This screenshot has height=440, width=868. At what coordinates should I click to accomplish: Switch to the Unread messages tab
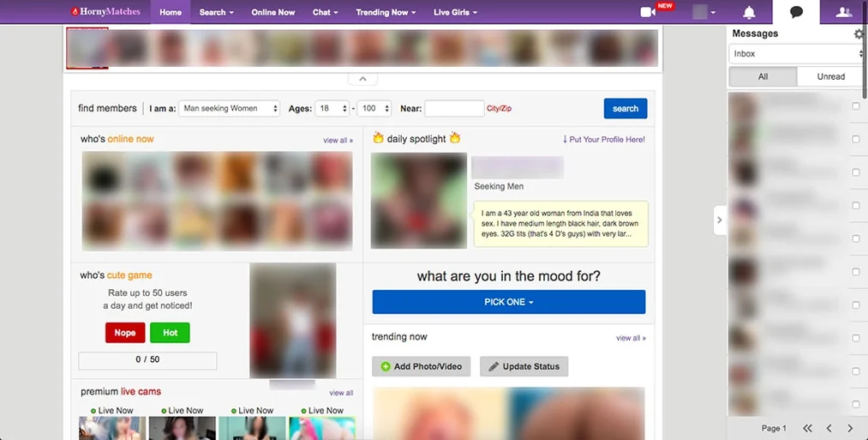(x=830, y=76)
